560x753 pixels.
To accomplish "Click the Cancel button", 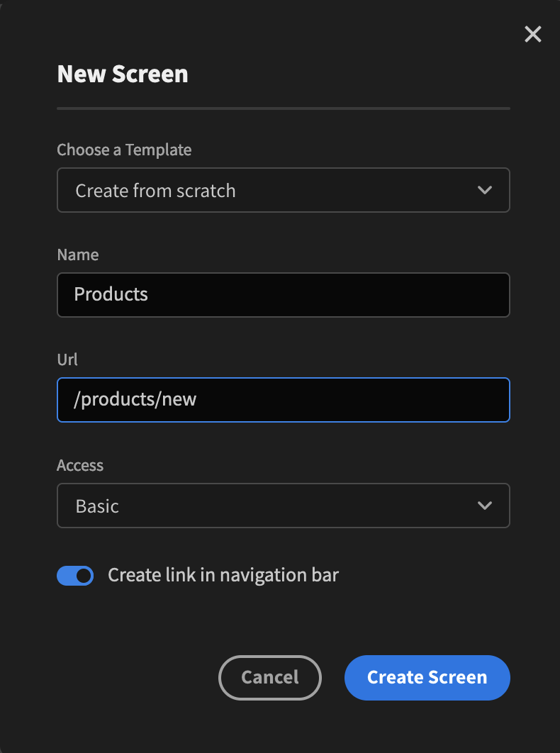I will click(270, 678).
